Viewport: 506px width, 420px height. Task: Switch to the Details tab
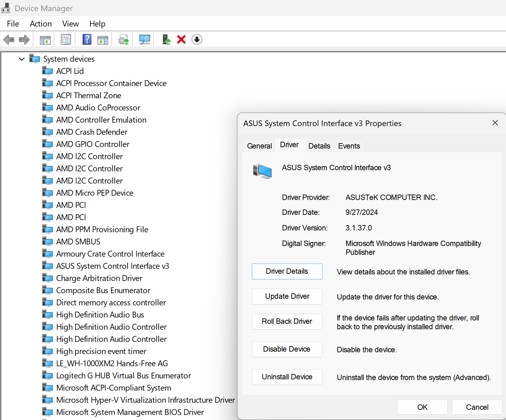(x=319, y=146)
